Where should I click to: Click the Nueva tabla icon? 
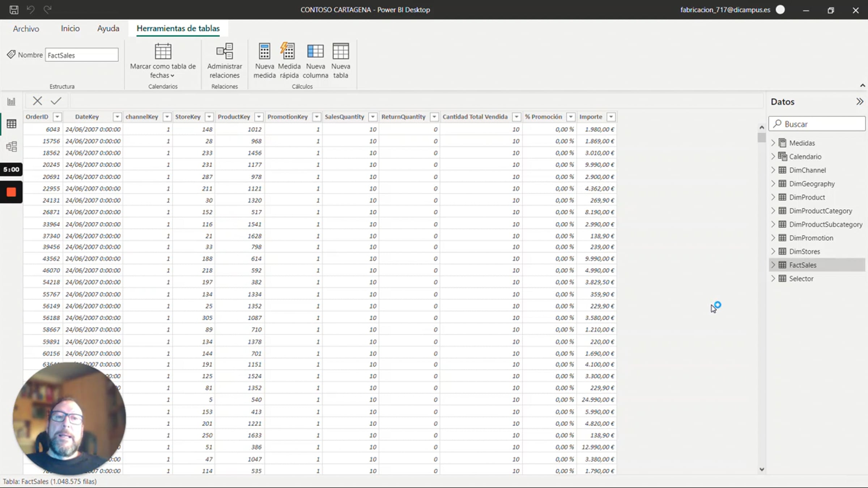pyautogui.click(x=340, y=52)
